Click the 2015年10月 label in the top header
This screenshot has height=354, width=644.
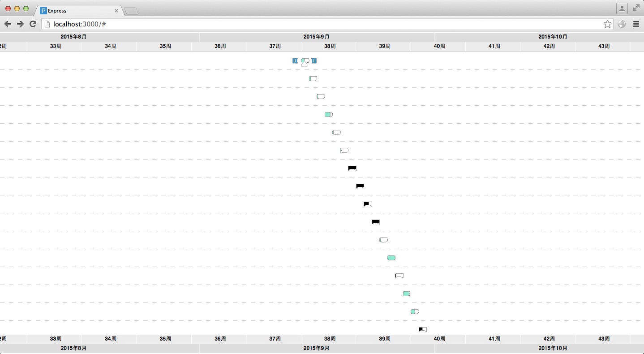tap(553, 37)
